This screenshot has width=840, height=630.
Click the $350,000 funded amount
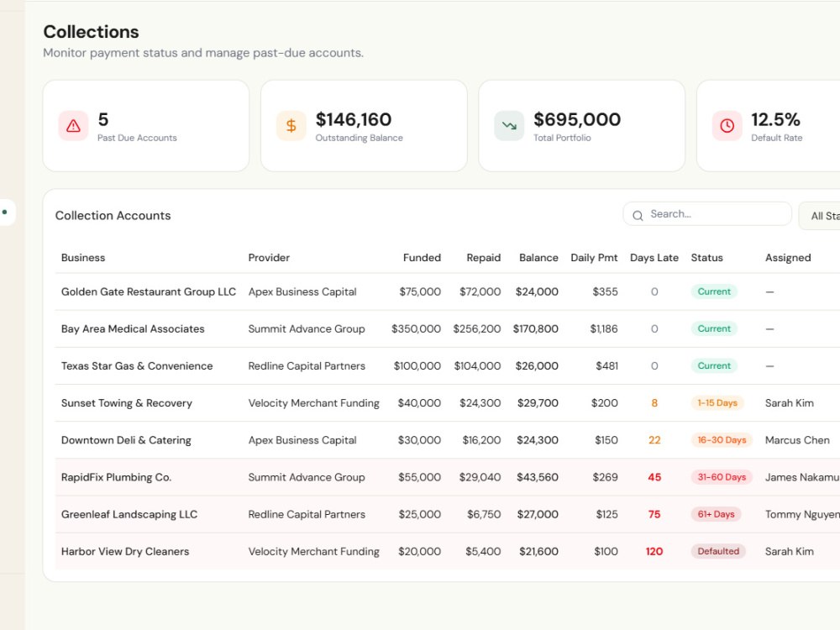(x=416, y=329)
